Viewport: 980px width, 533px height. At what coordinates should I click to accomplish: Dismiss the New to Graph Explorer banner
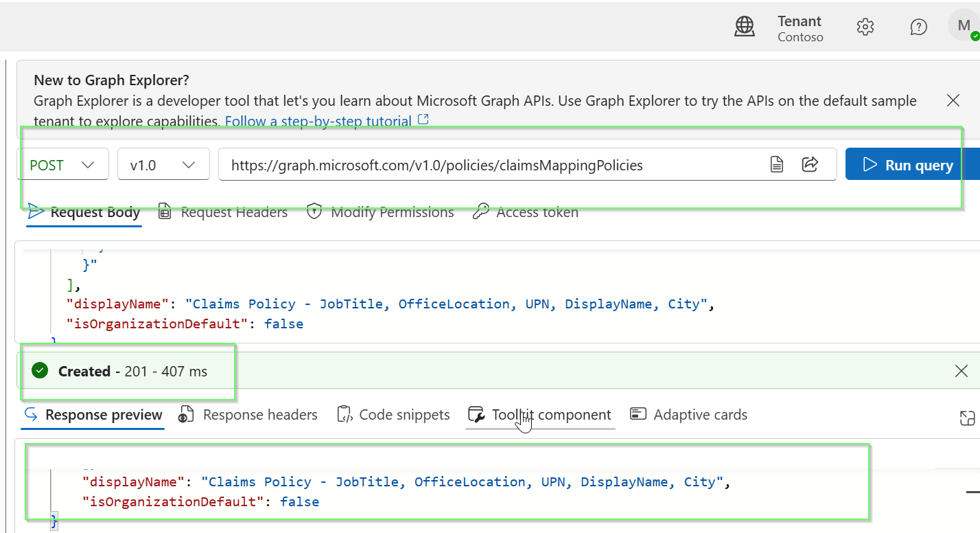tap(953, 101)
